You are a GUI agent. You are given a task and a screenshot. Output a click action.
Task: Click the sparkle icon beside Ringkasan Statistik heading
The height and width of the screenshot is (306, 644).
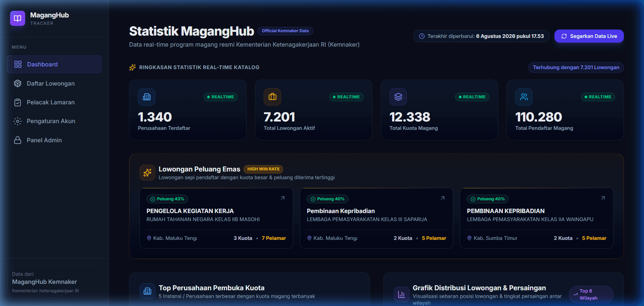point(132,67)
